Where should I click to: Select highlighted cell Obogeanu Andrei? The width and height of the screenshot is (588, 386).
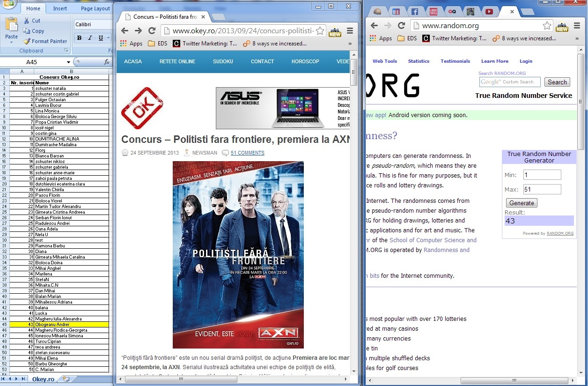tap(71, 324)
